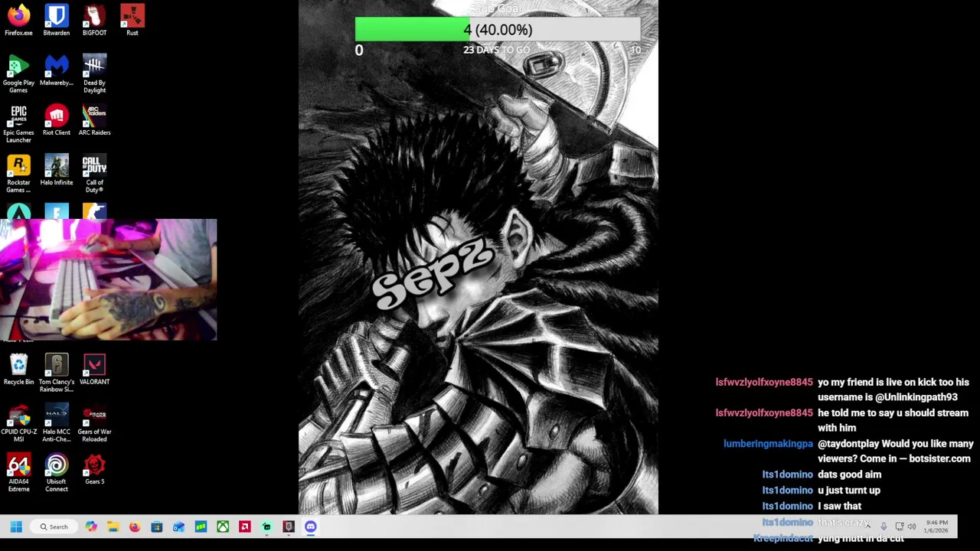Image resolution: width=980 pixels, height=551 pixels.
Task: Select the Malwarebytes desktop icon
Action: pyautogui.click(x=56, y=70)
